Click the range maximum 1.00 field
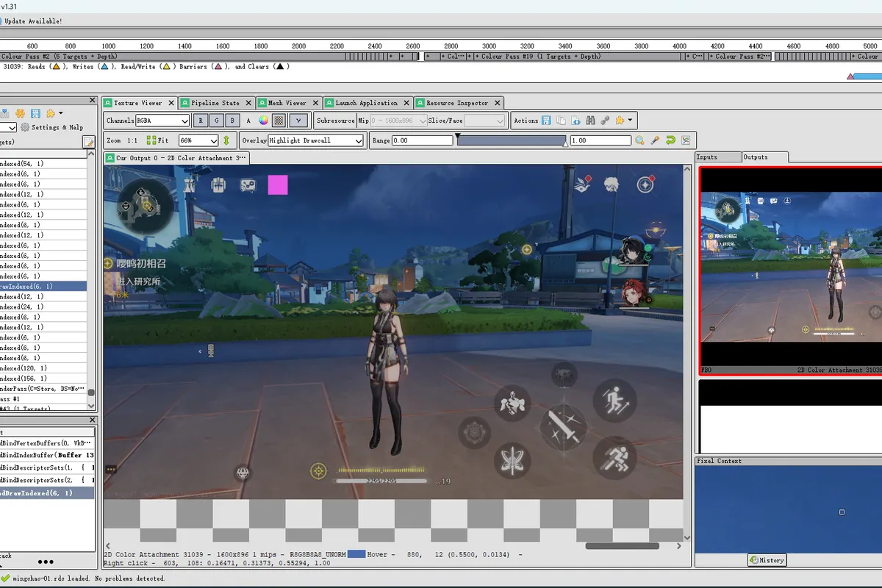The height and width of the screenshot is (588, 882). (x=600, y=140)
